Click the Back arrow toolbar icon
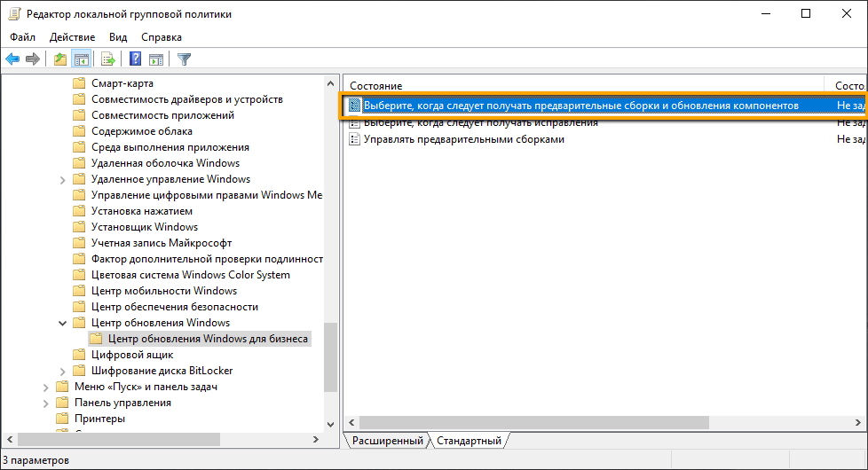 tap(12, 59)
